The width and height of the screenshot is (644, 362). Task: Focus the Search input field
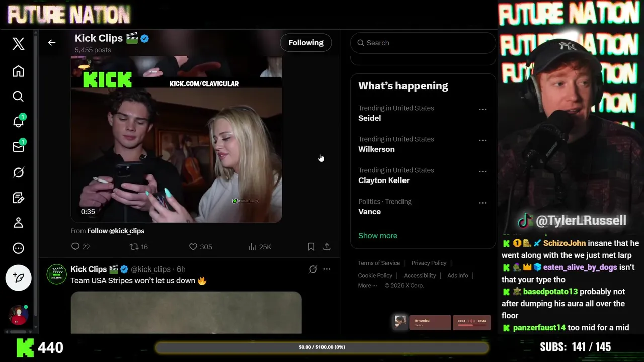(x=423, y=43)
